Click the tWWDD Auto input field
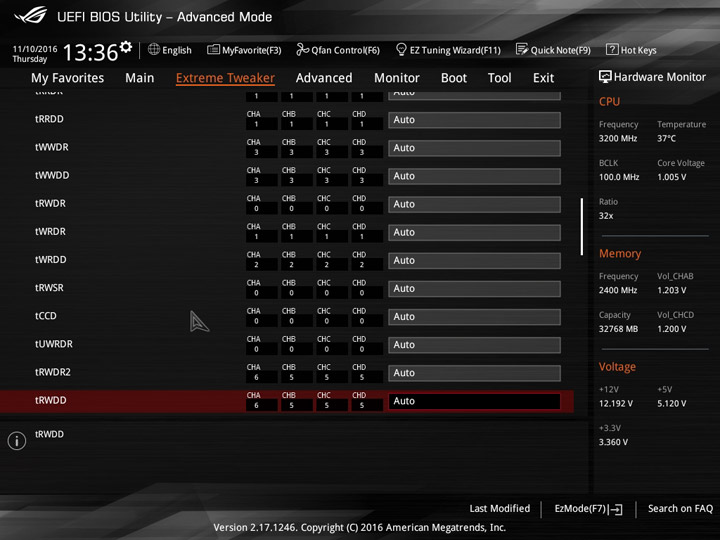The image size is (720, 540). [x=474, y=176]
